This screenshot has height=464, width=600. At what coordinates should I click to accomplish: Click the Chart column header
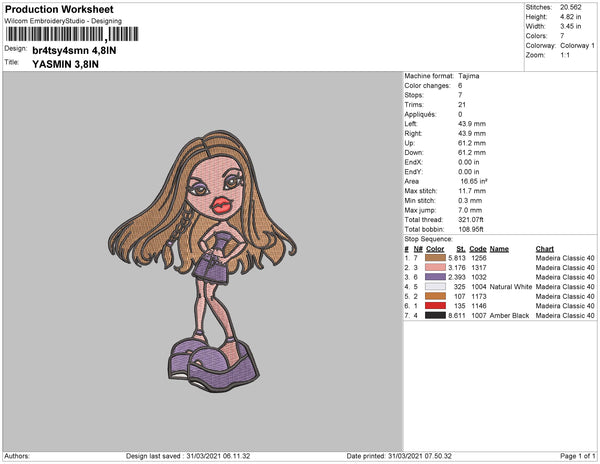(x=545, y=249)
